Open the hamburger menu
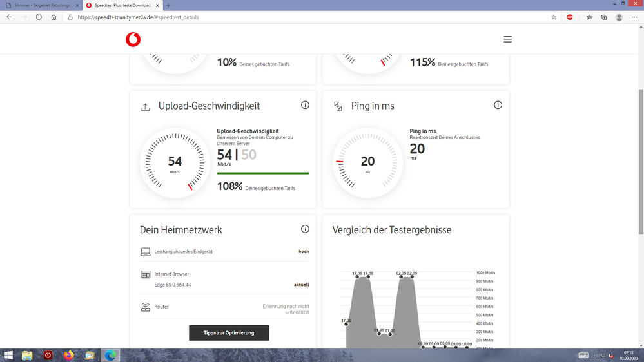Screen dimensions: 644x362 point(507,39)
